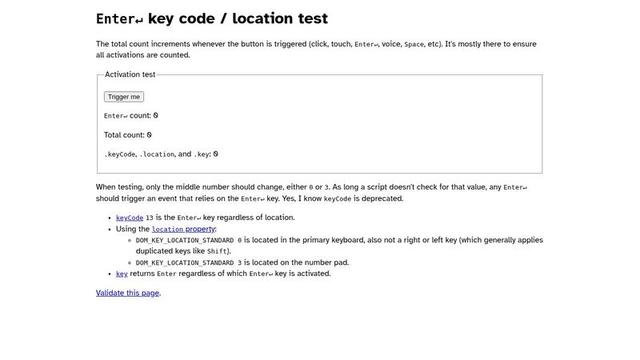The image size is (640, 360).
Task: Click the .keyCode, .location, and .key output value
Action: tap(216, 154)
